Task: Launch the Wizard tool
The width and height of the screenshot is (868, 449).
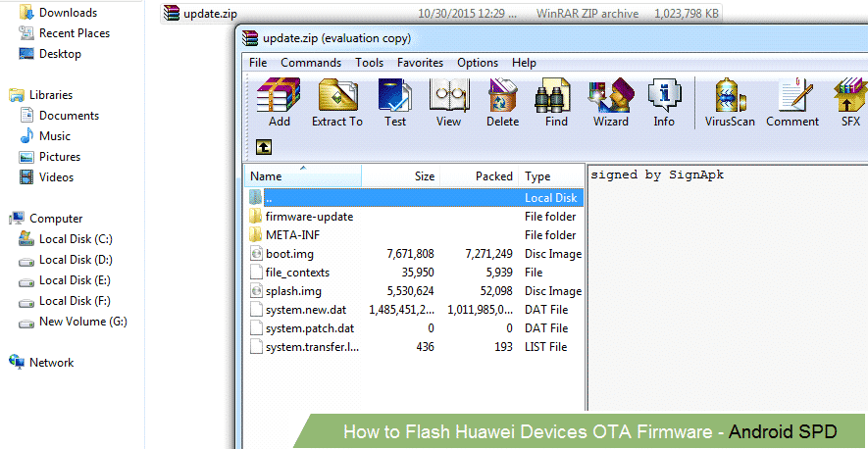Action: click(x=611, y=102)
